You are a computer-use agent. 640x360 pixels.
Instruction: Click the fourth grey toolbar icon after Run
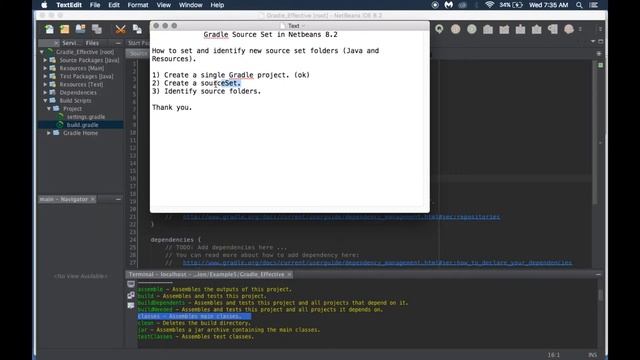(537, 29)
